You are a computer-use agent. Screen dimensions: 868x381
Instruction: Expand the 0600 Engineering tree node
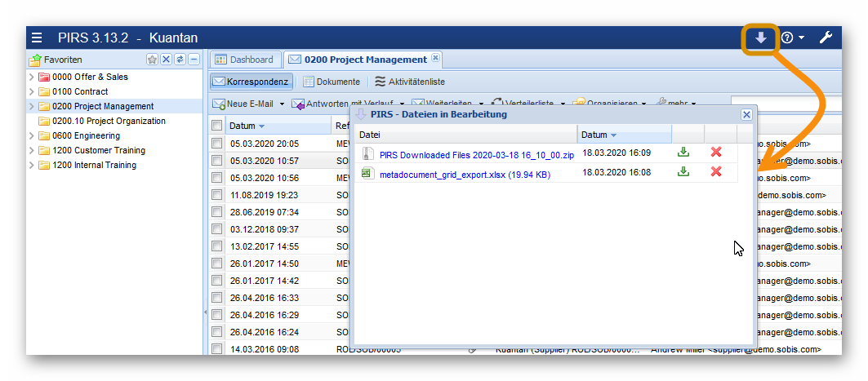tap(32, 135)
